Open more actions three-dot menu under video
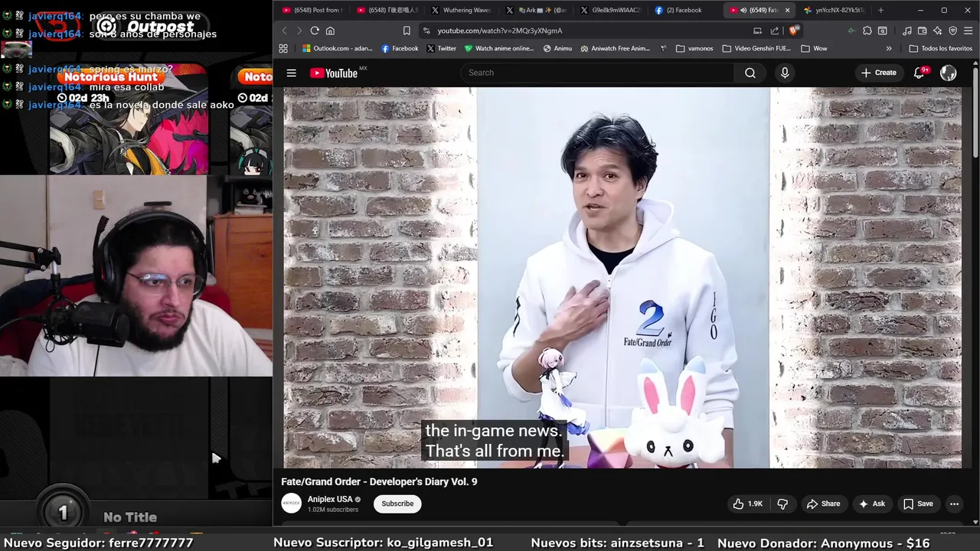 pos(954,504)
